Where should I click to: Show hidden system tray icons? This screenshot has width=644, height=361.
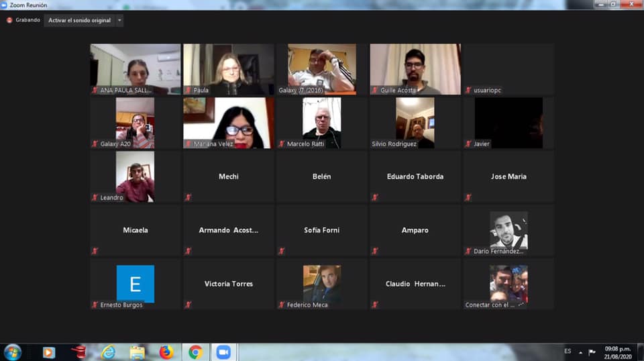580,352
